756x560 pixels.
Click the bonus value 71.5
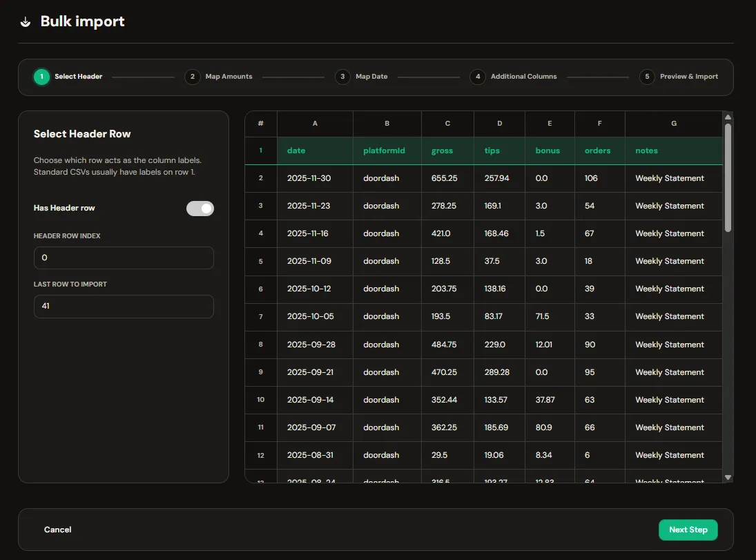pyautogui.click(x=550, y=316)
